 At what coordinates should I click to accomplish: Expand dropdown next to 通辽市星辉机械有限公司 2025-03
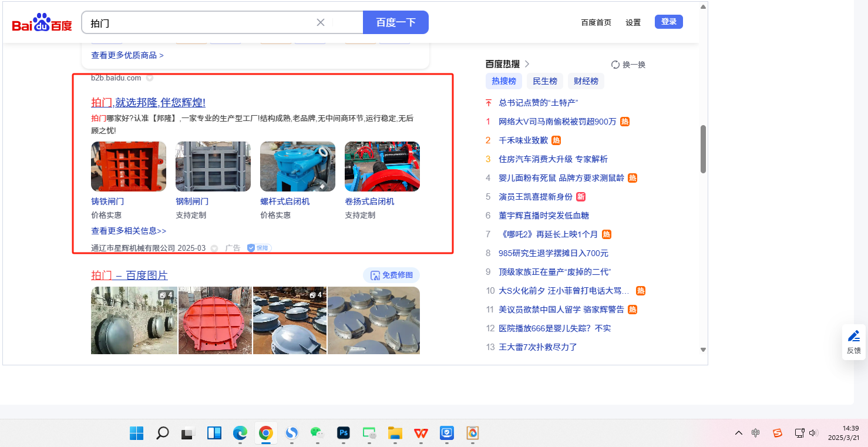[x=214, y=248]
